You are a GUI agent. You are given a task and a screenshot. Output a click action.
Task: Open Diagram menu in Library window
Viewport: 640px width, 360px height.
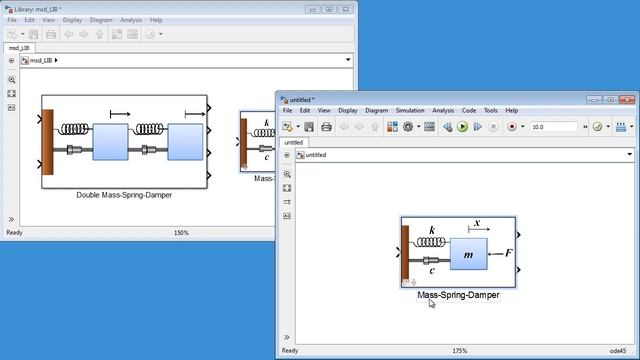click(x=101, y=20)
